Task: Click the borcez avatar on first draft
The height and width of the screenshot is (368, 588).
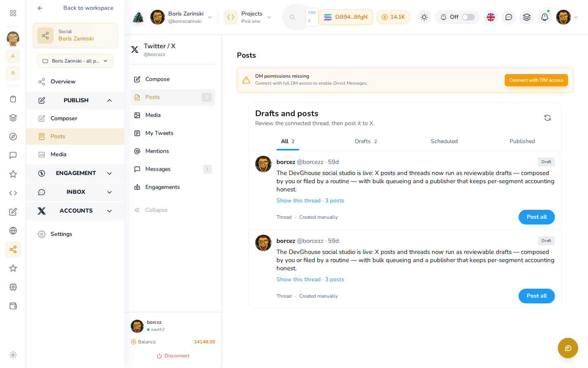Action: point(263,164)
